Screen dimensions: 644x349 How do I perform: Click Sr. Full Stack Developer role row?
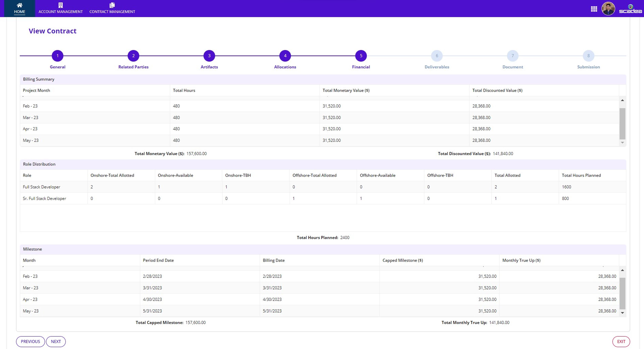click(x=323, y=198)
